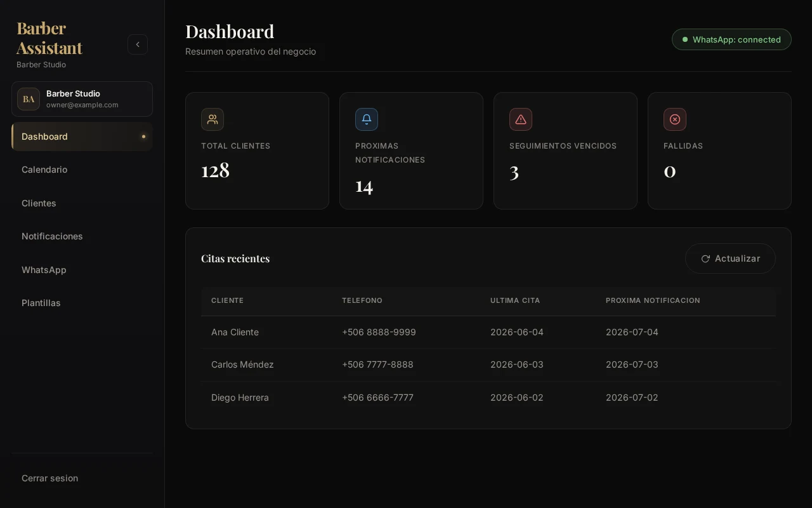Click the FALLIDAS label

pyautogui.click(x=683, y=146)
